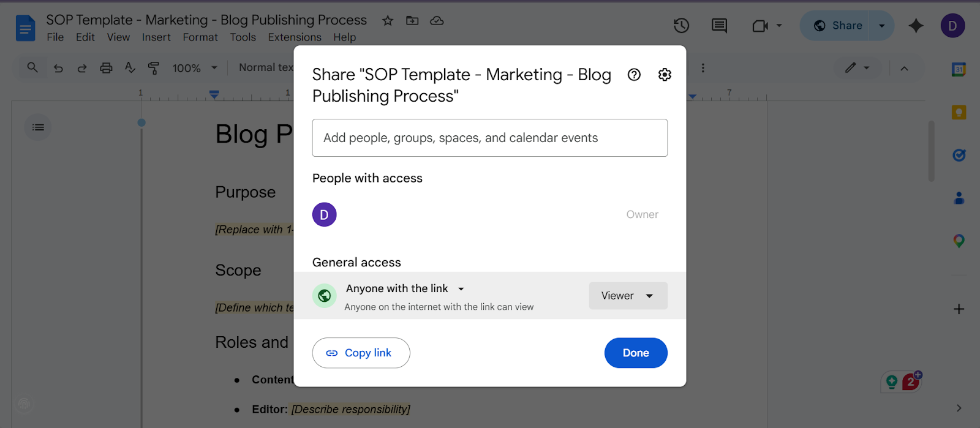Screen dimensions: 980x428
Task: Open Google Maps side panel
Action: [959, 241]
